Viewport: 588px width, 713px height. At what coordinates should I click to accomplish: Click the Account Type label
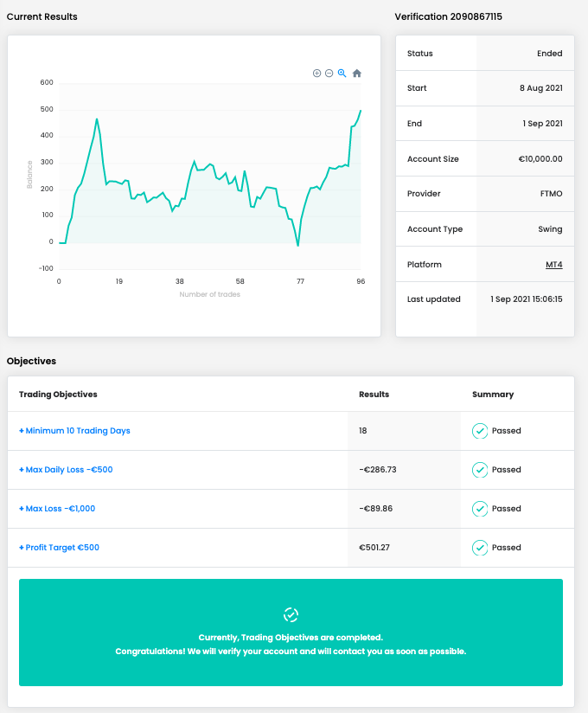[435, 229]
